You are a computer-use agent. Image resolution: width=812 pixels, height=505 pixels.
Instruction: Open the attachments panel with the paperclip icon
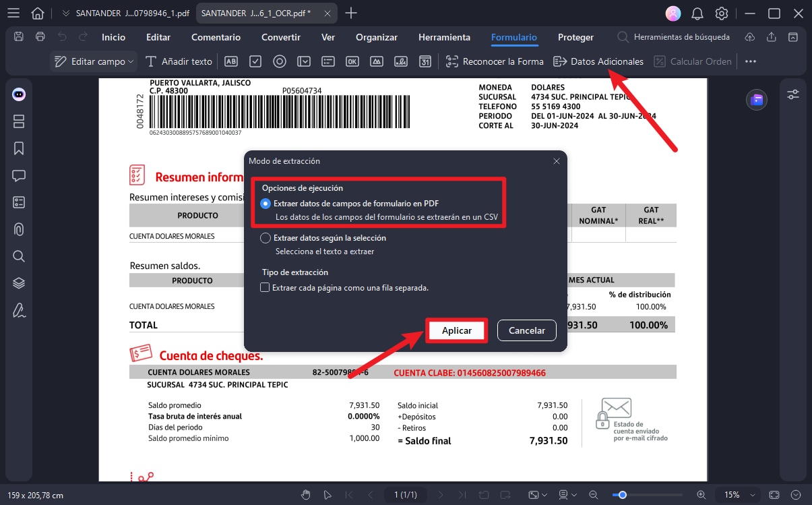(18, 229)
